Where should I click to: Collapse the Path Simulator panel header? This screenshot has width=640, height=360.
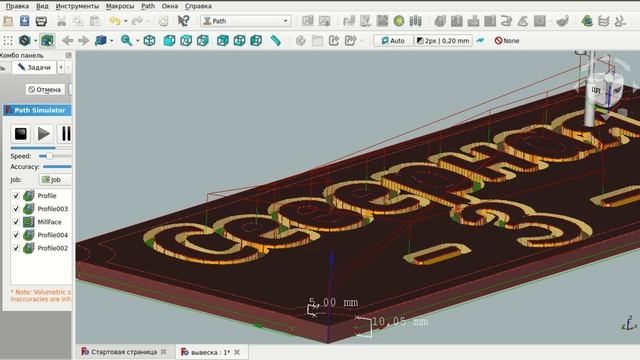[37, 110]
